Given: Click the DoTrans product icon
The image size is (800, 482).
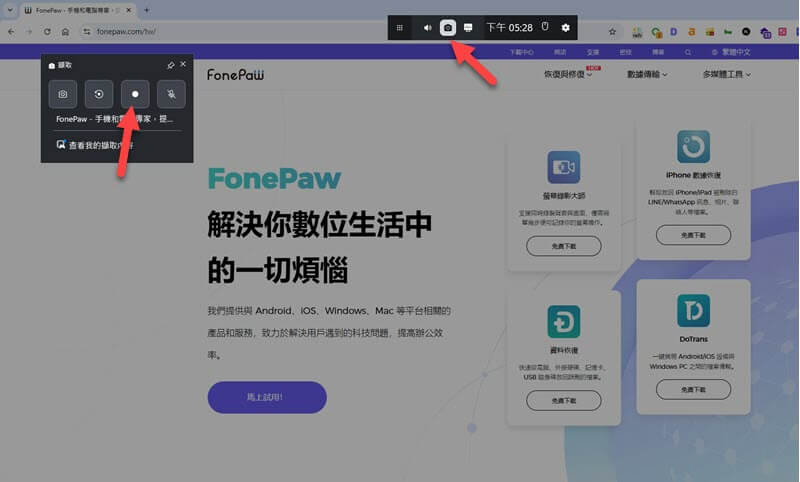Looking at the screenshot, I should tap(693, 310).
